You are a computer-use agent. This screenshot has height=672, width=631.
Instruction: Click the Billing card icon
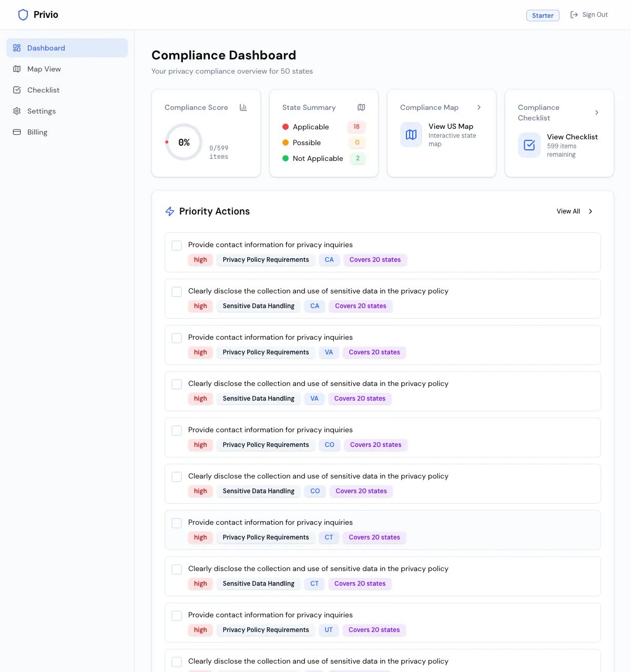17,132
